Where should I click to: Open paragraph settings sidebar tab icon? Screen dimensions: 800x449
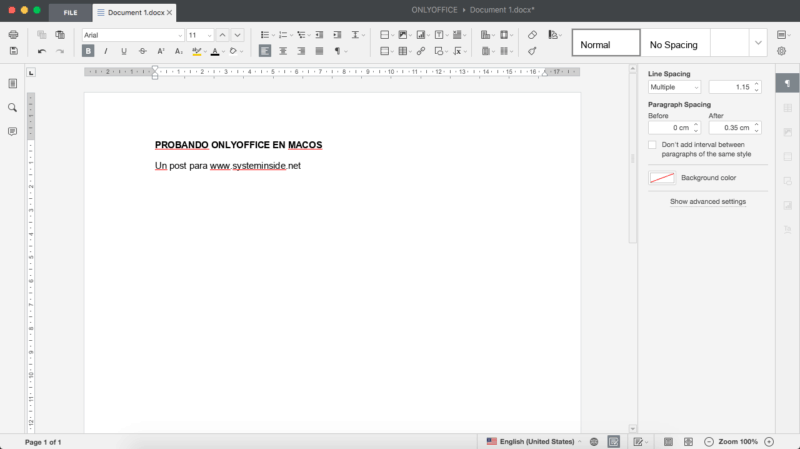(788, 83)
